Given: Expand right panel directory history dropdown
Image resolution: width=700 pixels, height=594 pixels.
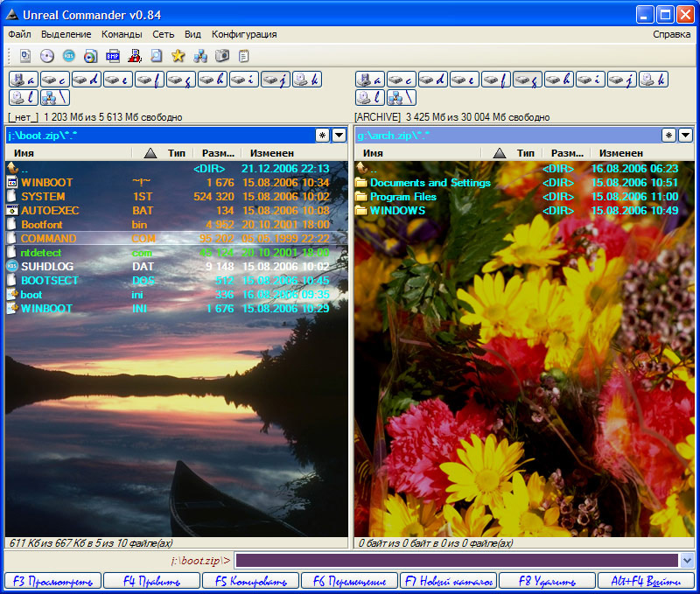Looking at the screenshot, I should pos(686,135).
